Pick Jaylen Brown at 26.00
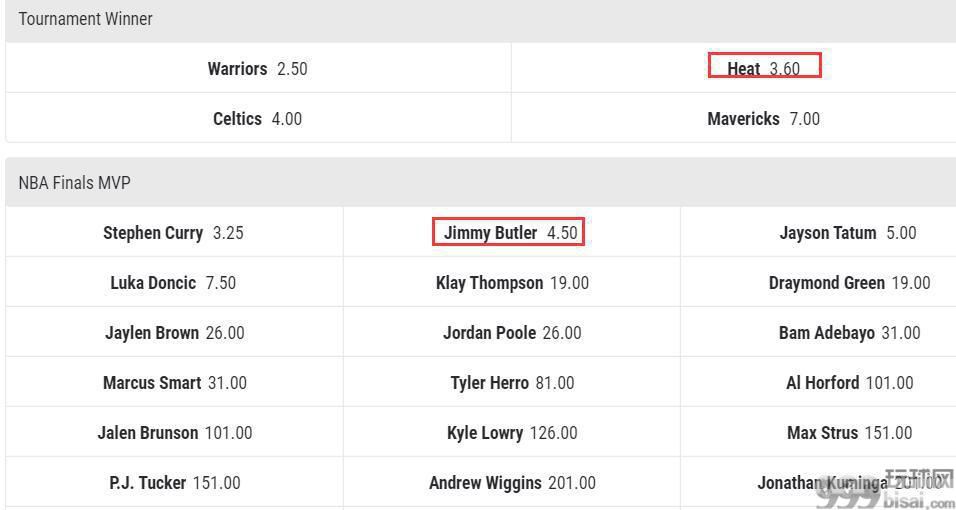This screenshot has height=510, width=956. pyautogui.click(x=174, y=332)
